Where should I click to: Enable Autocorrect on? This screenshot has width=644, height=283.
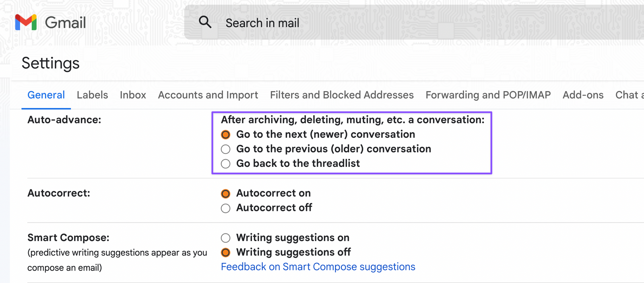coord(225,194)
